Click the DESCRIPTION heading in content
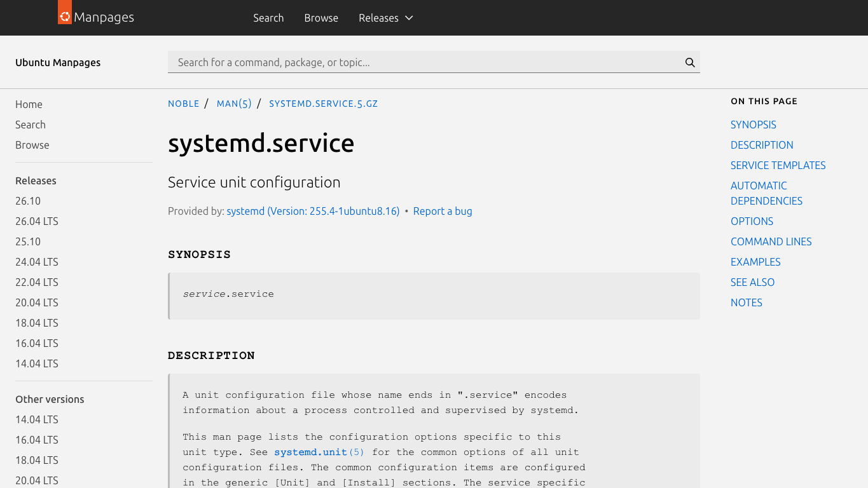The height and width of the screenshot is (488, 868). click(211, 355)
